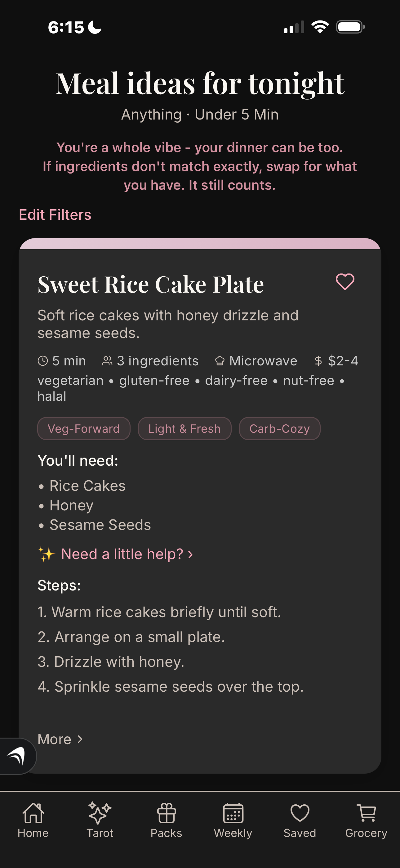Click the clock icon next to 5 min
This screenshot has height=868, width=400.
pos(43,360)
